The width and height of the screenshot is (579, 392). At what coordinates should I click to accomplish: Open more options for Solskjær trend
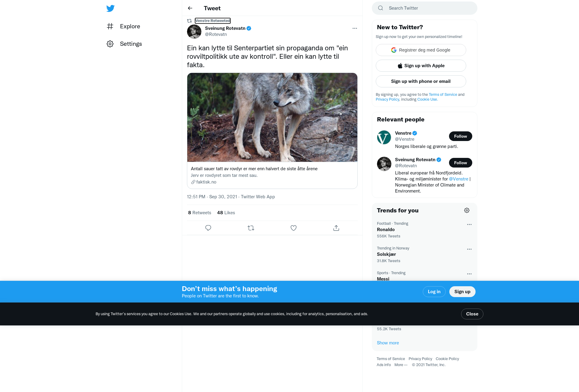(x=469, y=249)
